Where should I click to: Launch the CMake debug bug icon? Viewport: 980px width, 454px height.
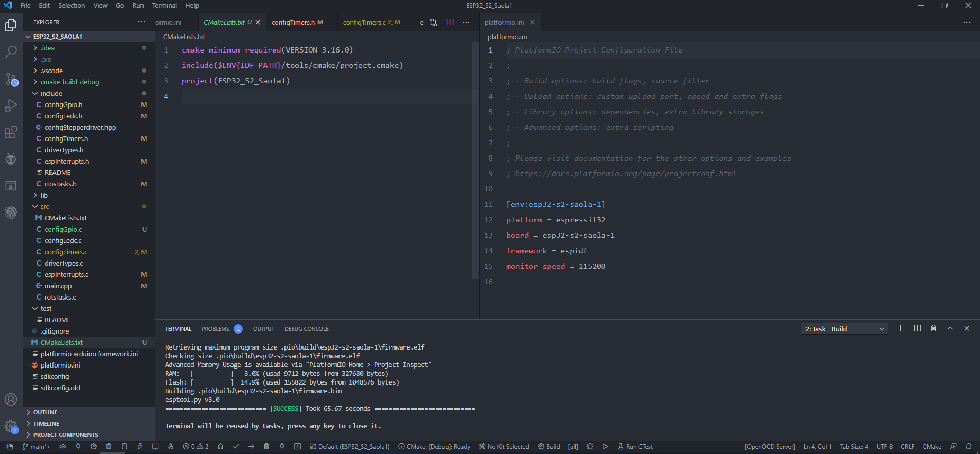coord(590,446)
